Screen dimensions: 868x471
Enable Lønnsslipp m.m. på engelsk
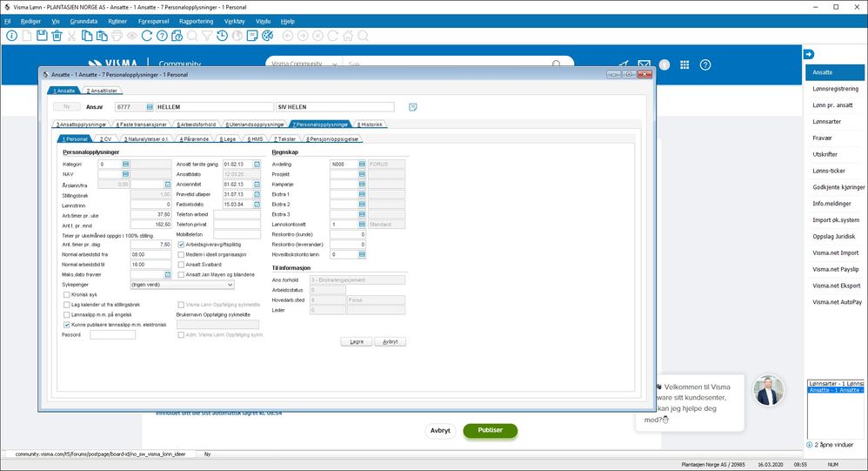point(66,315)
